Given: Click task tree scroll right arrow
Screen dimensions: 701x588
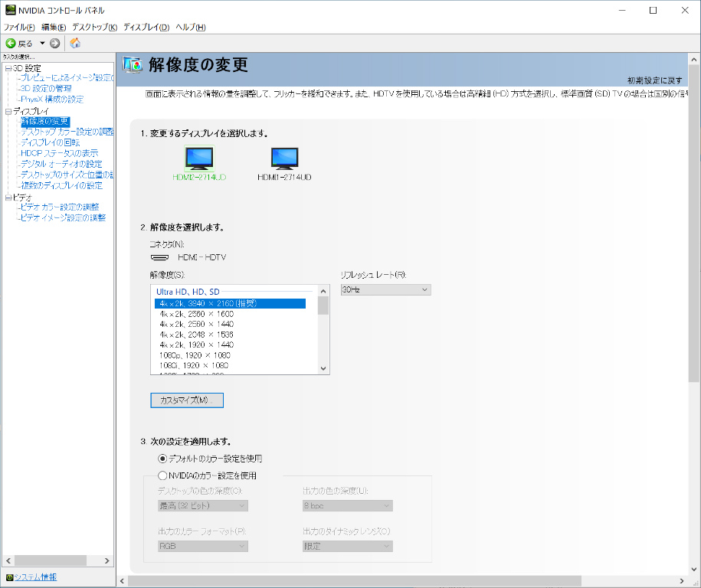Looking at the screenshot, I should point(106,560).
